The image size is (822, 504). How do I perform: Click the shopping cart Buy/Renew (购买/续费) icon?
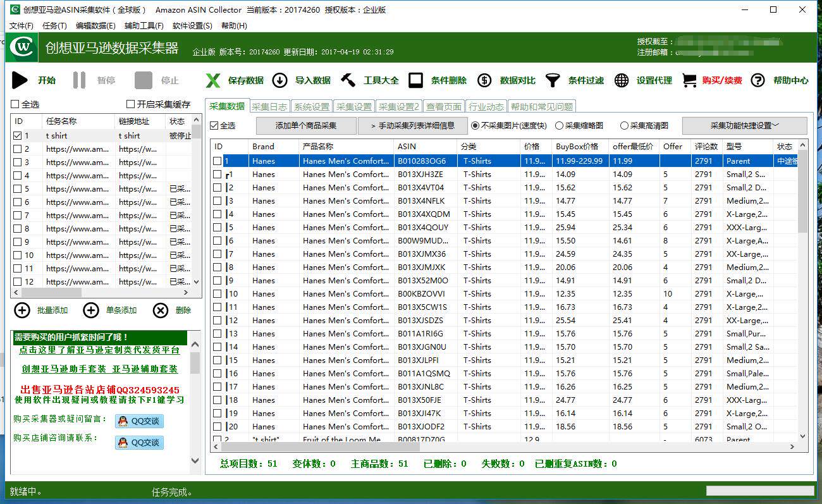689,80
